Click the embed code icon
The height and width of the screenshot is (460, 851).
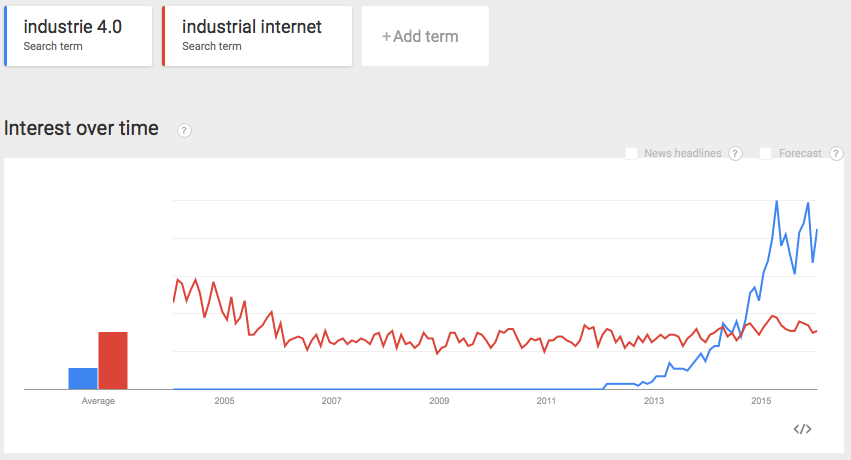click(802, 429)
